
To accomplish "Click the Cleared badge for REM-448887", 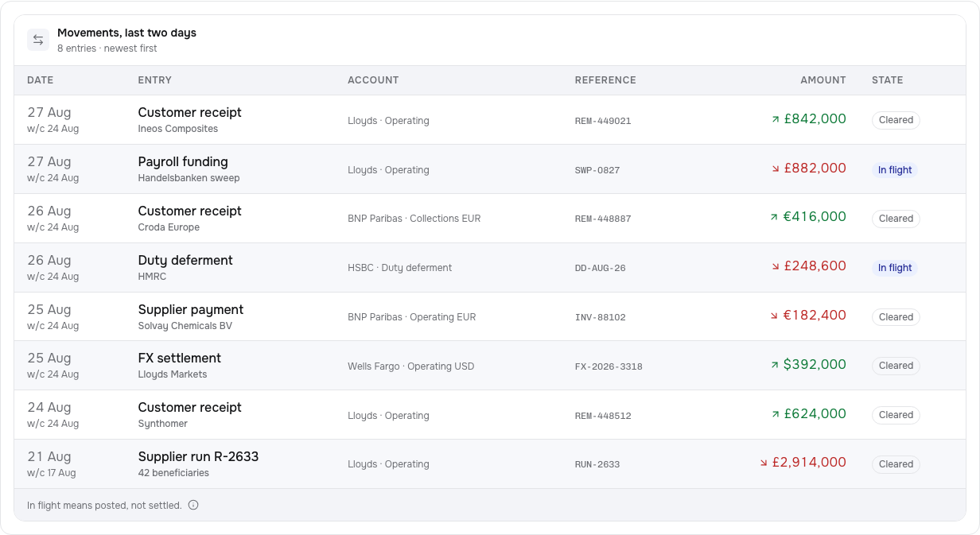I will point(896,219).
